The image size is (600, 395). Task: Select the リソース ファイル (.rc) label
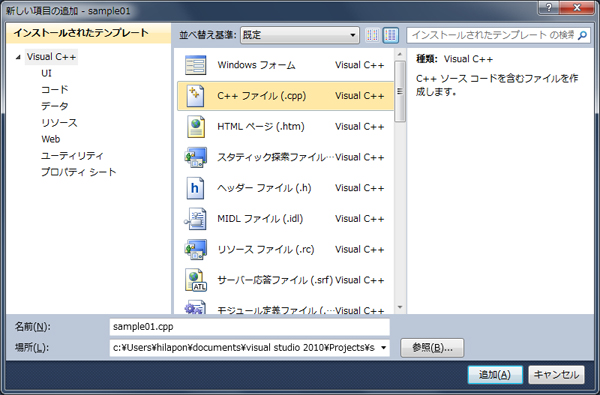[x=266, y=250]
